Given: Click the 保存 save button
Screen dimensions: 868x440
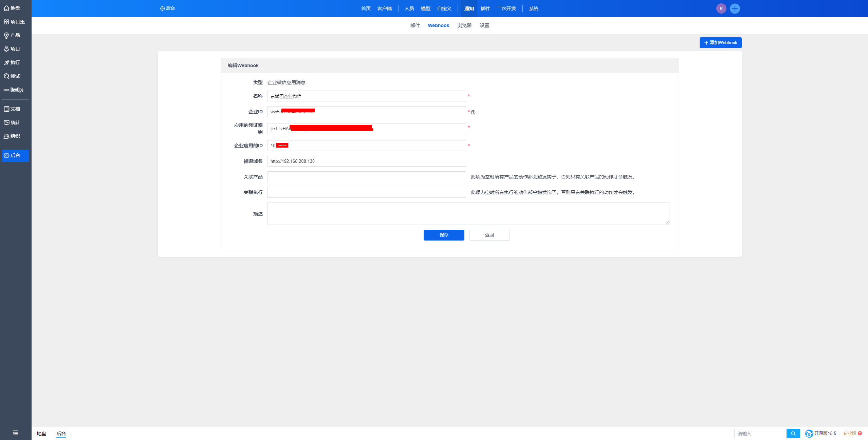Looking at the screenshot, I should (x=444, y=235).
